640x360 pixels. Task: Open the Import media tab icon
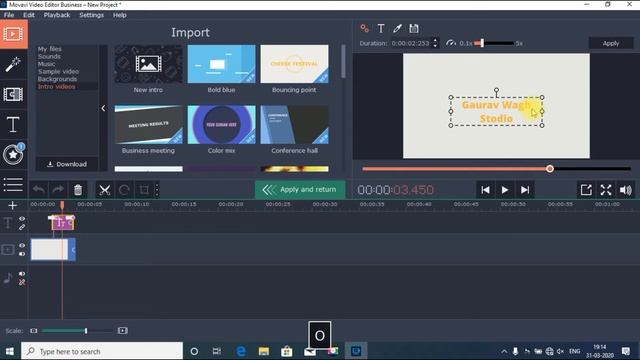pyautogui.click(x=13, y=34)
